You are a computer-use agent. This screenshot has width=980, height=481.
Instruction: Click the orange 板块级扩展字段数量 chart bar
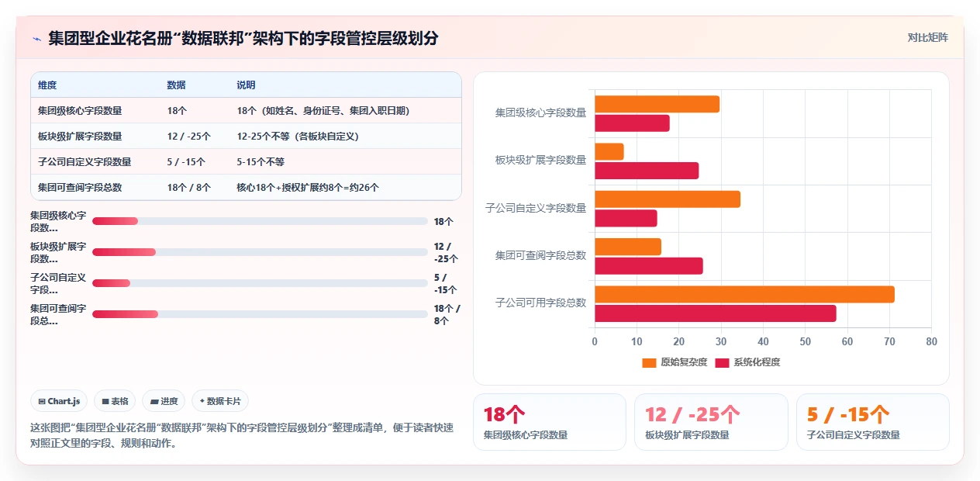[609, 151]
